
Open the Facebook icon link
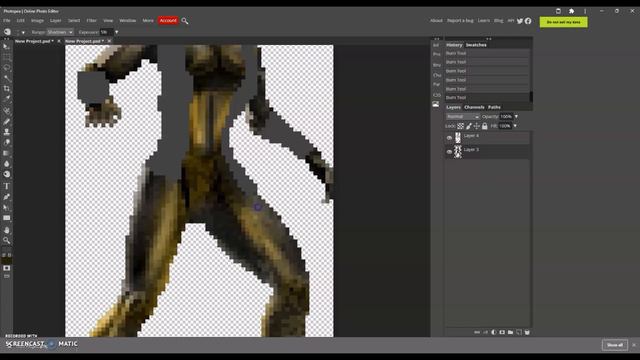click(528, 21)
